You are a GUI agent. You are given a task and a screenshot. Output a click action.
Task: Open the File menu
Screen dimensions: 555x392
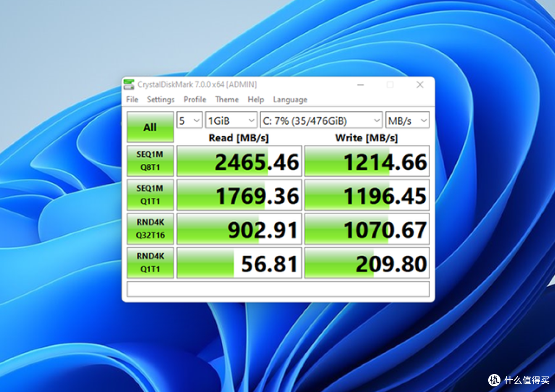(x=132, y=100)
